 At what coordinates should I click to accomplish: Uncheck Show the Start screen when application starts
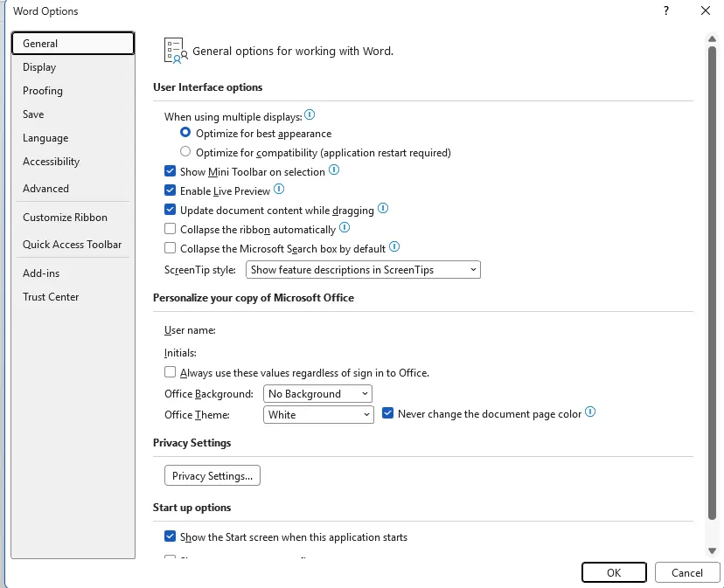point(170,536)
